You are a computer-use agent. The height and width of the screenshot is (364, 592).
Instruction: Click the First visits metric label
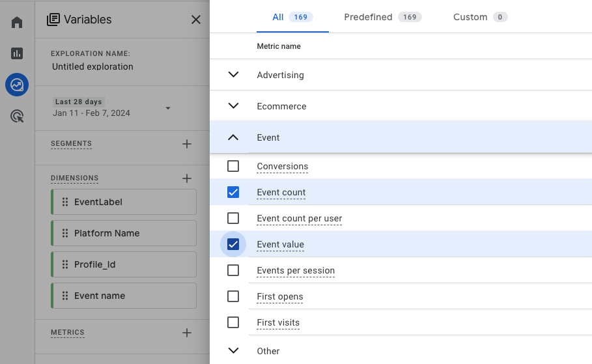coord(278,323)
